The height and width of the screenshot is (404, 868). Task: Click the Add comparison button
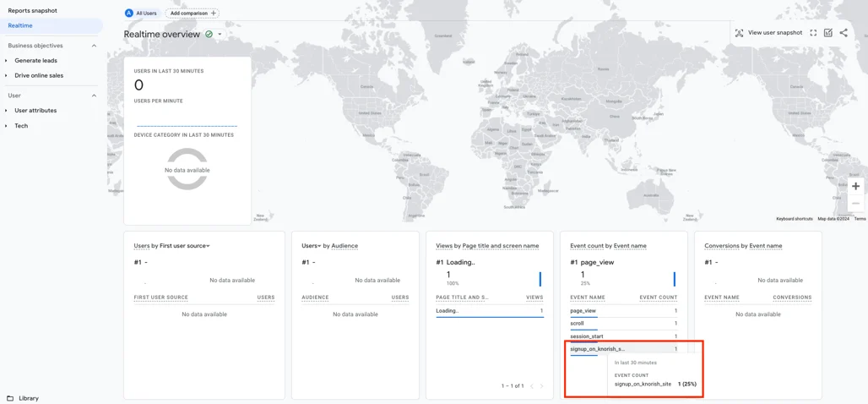pyautogui.click(x=193, y=14)
